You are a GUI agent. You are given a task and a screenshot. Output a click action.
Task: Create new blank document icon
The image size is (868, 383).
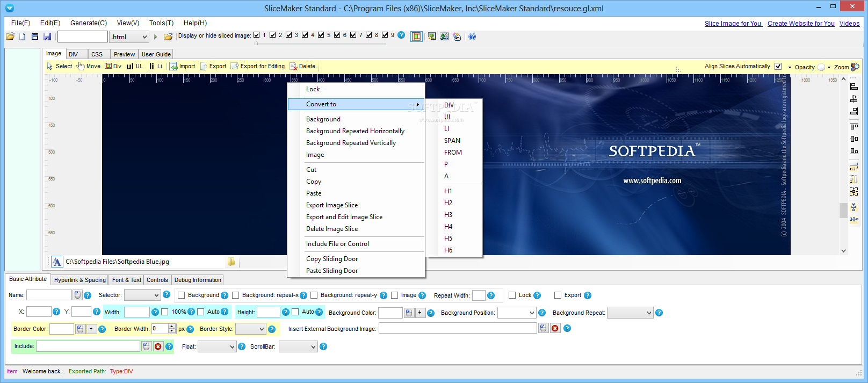pyautogui.click(x=23, y=37)
